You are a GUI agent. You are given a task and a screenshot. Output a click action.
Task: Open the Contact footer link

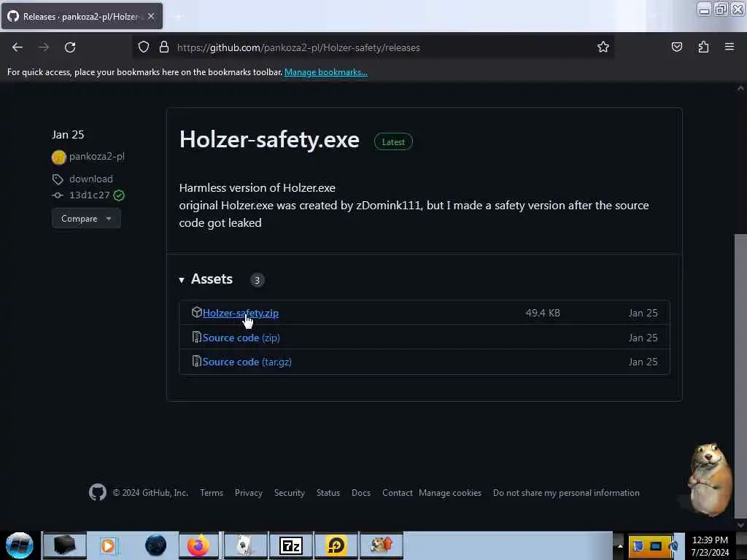pyautogui.click(x=398, y=493)
